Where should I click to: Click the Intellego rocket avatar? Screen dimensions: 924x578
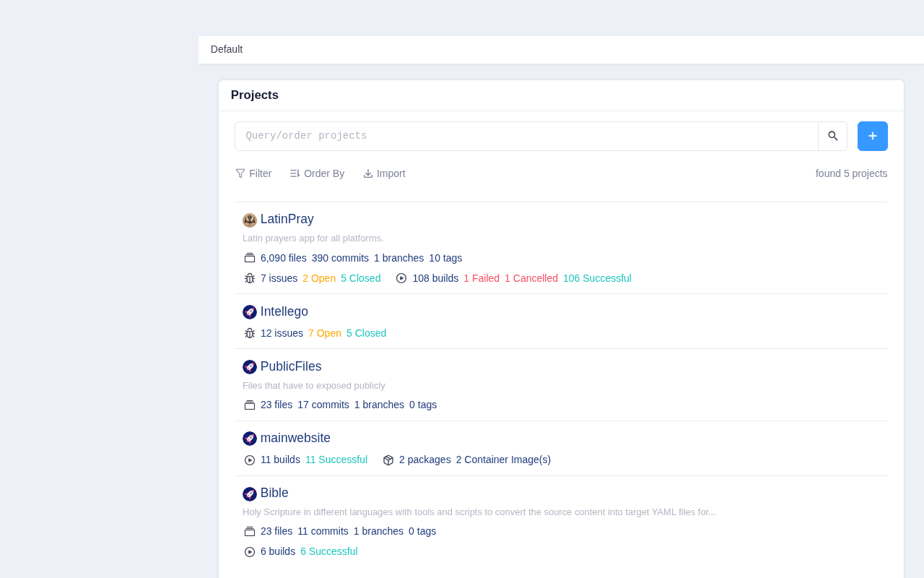pos(250,312)
